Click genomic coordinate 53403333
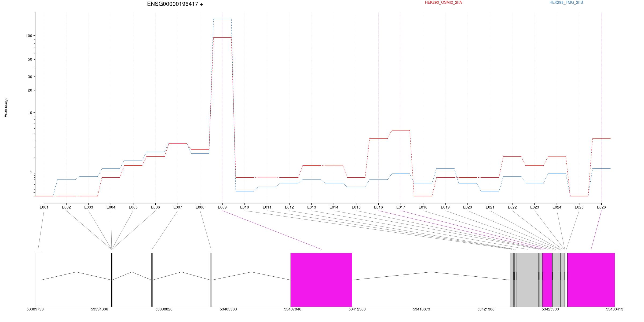644x322 pixels. click(x=228, y=309)
